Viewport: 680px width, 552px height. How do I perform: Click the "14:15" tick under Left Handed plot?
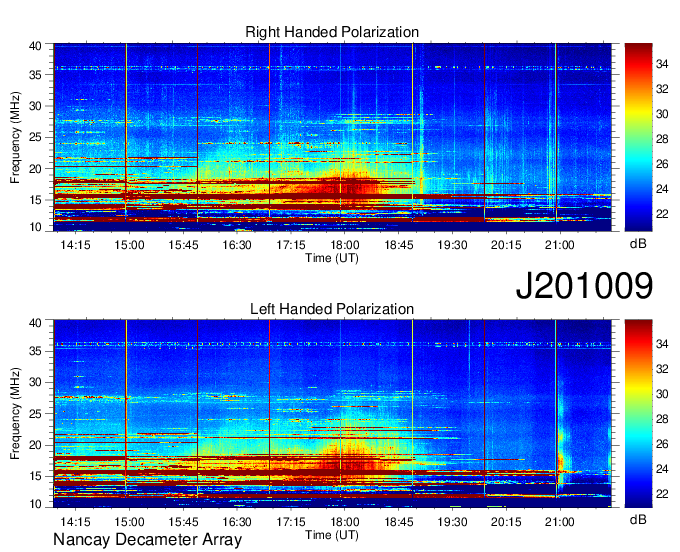click(75, 522)
